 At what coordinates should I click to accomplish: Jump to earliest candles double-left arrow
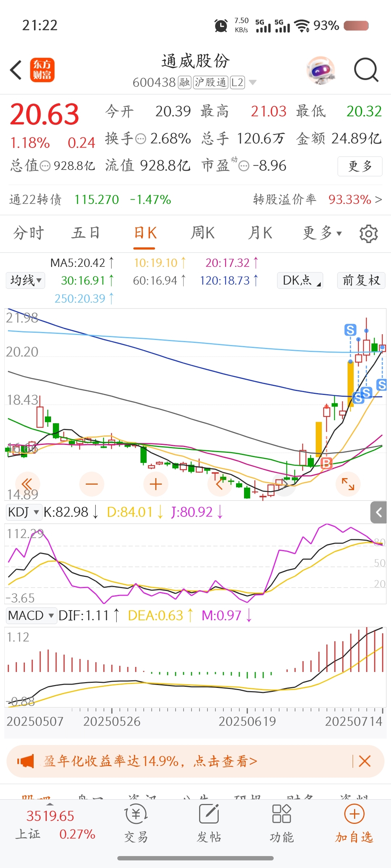click(x=28, y=484)
